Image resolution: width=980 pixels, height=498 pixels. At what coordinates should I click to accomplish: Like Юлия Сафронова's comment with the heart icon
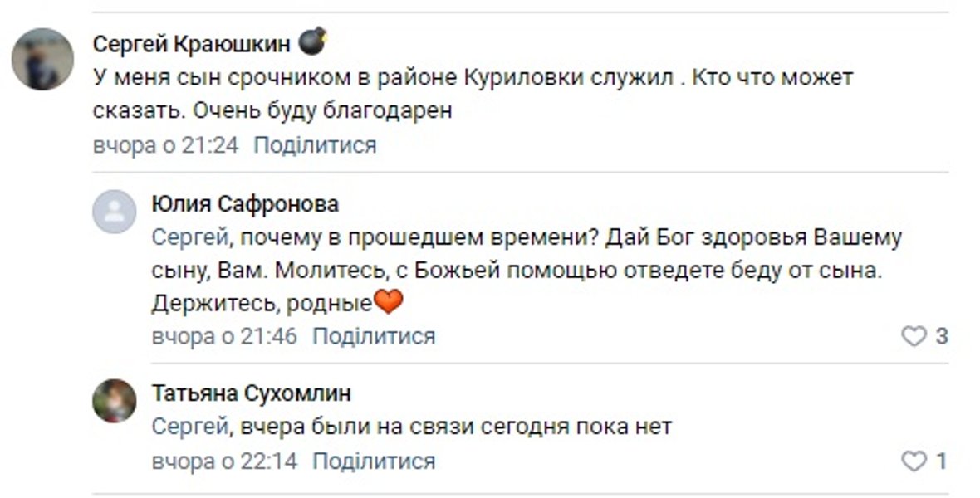pyautogui.click(x=914, y=336)
